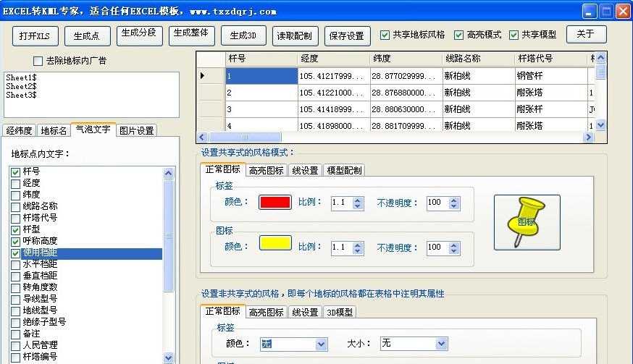Viewport: 633px width, 364px height.
Task: Check the 线路名称 list item
Action: (x=15, y=207)
